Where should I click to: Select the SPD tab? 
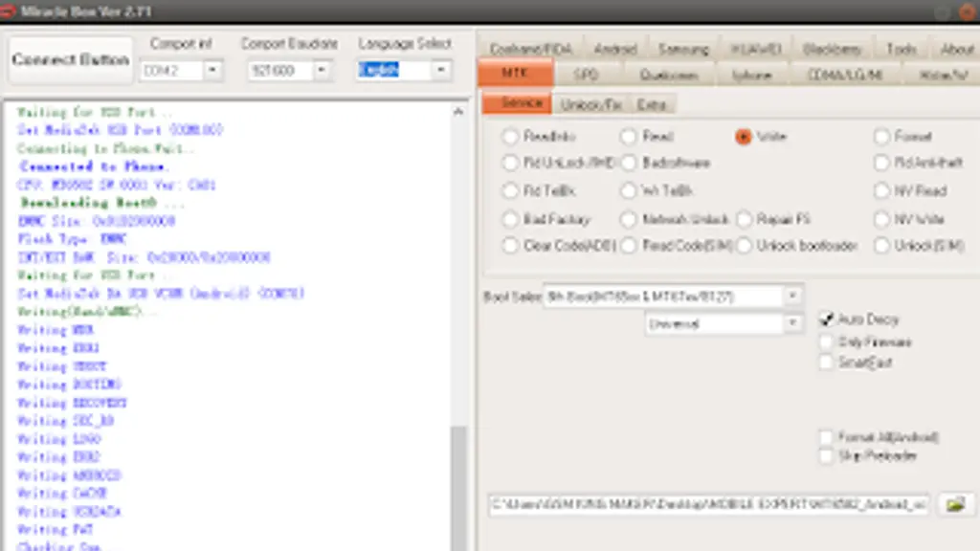click(586, 75)
